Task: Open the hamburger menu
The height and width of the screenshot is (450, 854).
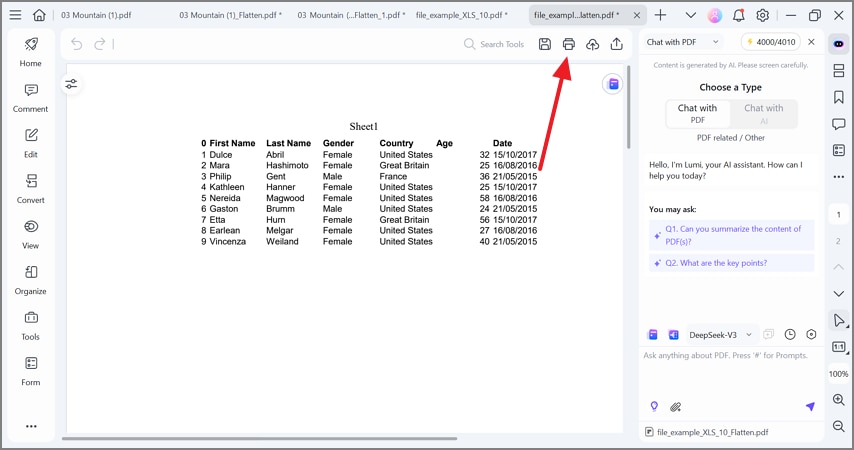Action: pos(15,15)
